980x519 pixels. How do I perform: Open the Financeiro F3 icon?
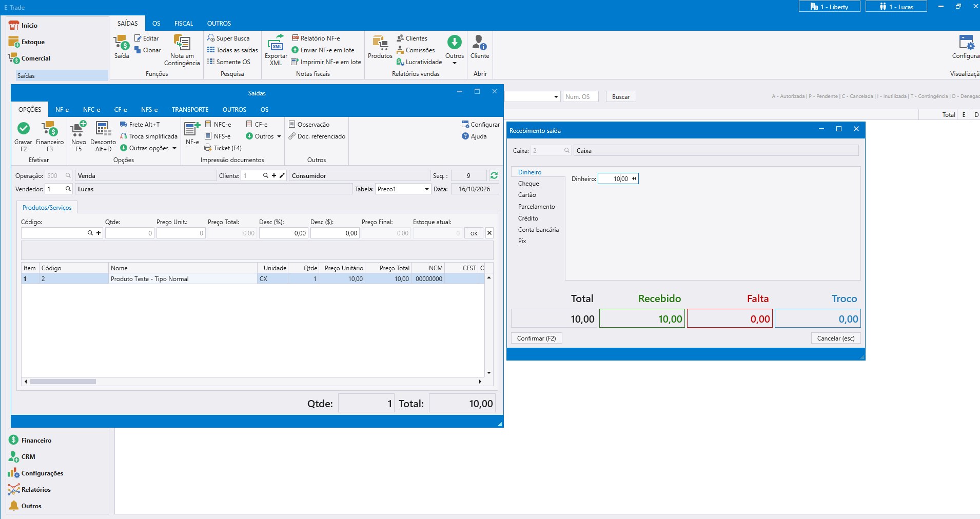tap(50, 128)
